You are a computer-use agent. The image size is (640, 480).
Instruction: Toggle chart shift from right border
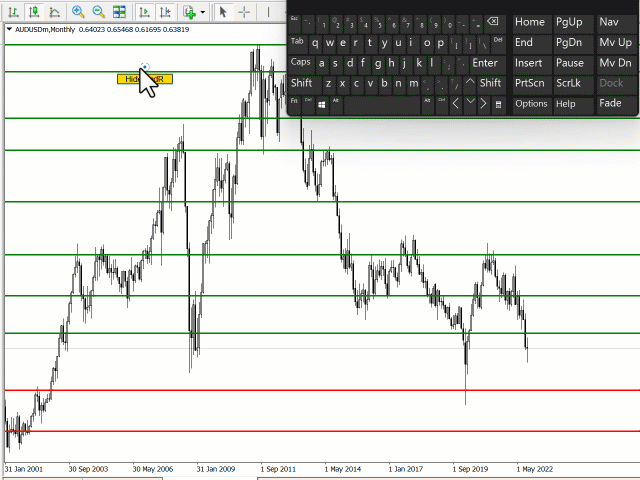pos(165,12)
